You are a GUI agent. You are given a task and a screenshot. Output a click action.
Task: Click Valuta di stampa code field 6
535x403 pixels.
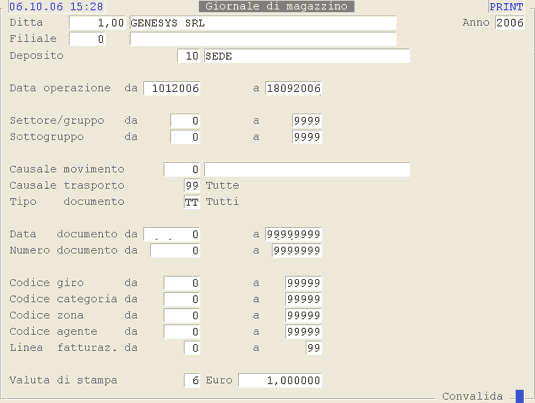click(192, 380)
